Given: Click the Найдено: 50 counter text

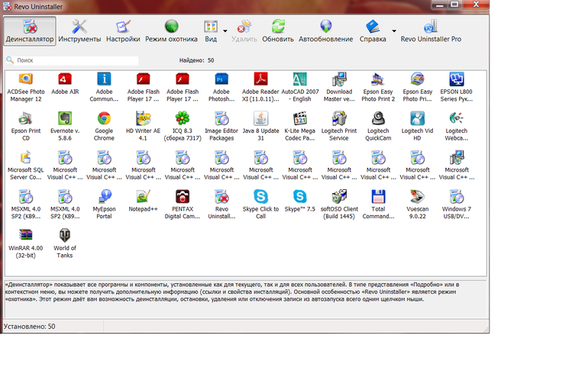Looking at the screenshot, I should pos(196,60).
